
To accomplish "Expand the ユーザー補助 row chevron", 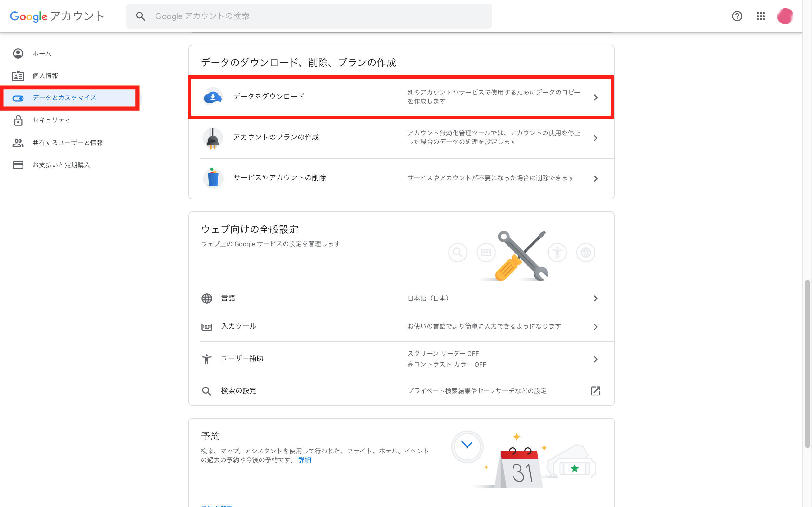I will 596,359.
